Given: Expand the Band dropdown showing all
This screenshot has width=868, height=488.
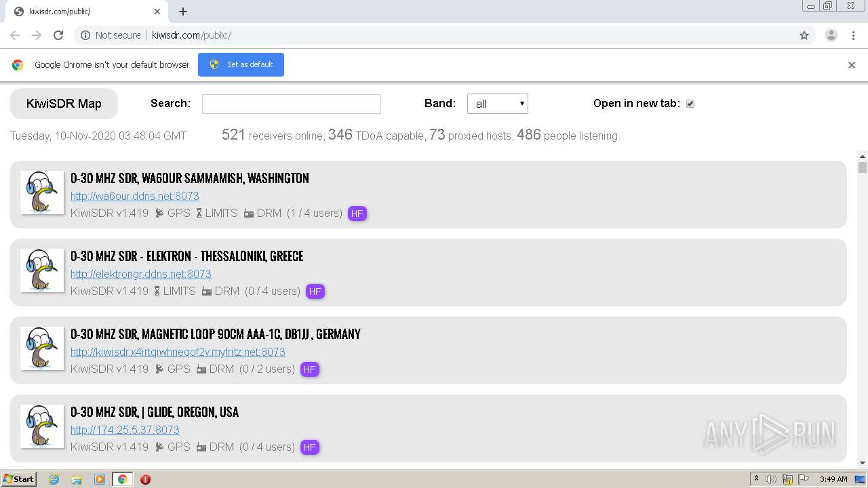Looking at the screenshot, I should point(498,104).
